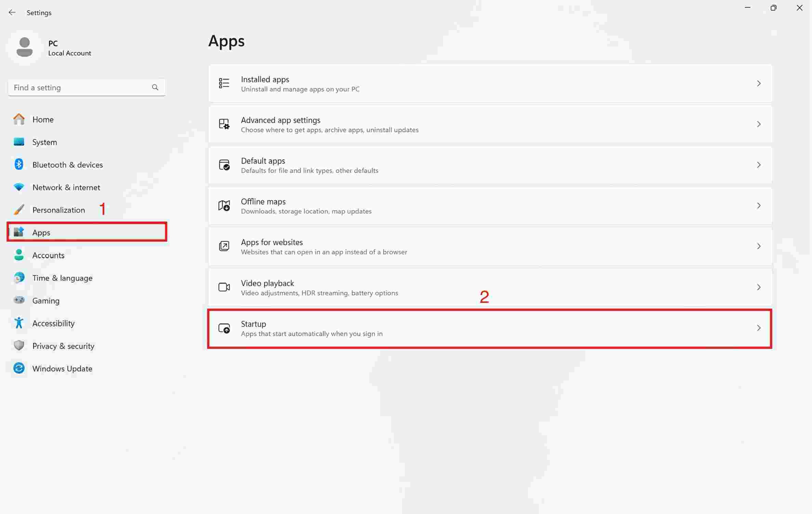Click the Advanced app settings gear icon

click(224, 124)
